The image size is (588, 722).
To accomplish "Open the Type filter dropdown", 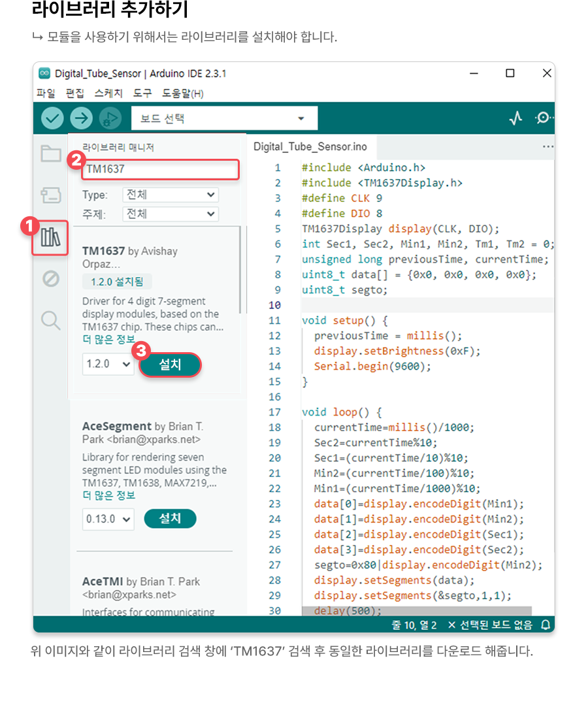I will [170, 195].
